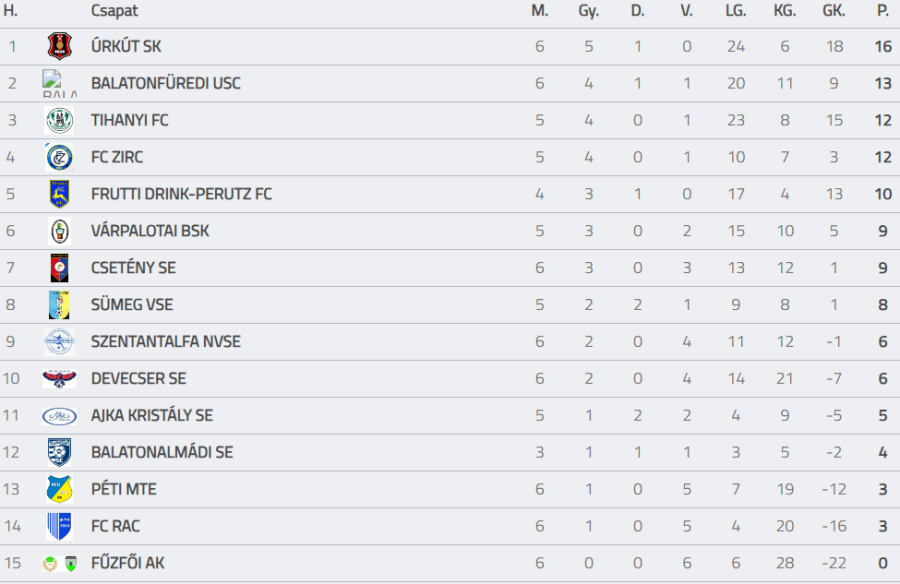Open the Szentantalfa NVSE team page
Viewport: 900px width, 584px height.
pyautogui.click(x=165, y=342)
